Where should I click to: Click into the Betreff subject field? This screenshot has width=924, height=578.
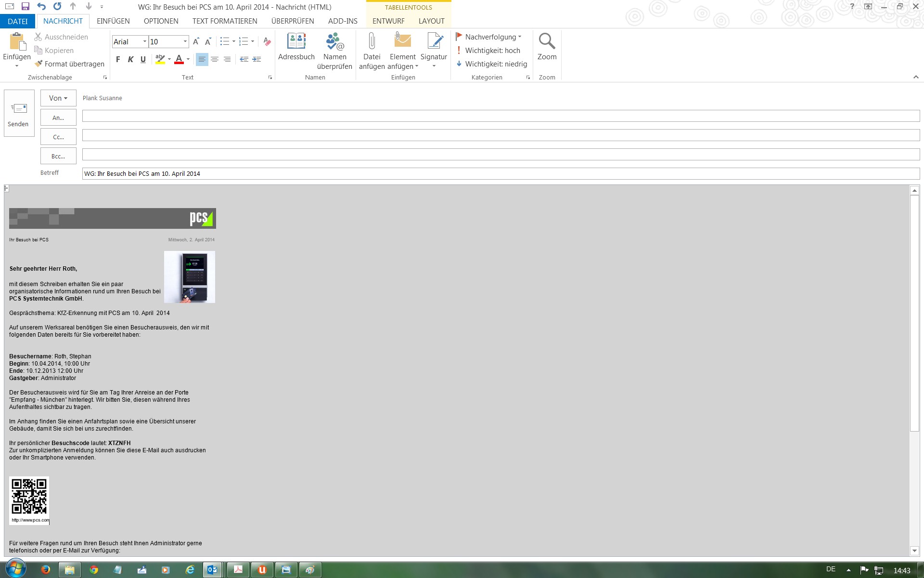click(500, 174)
